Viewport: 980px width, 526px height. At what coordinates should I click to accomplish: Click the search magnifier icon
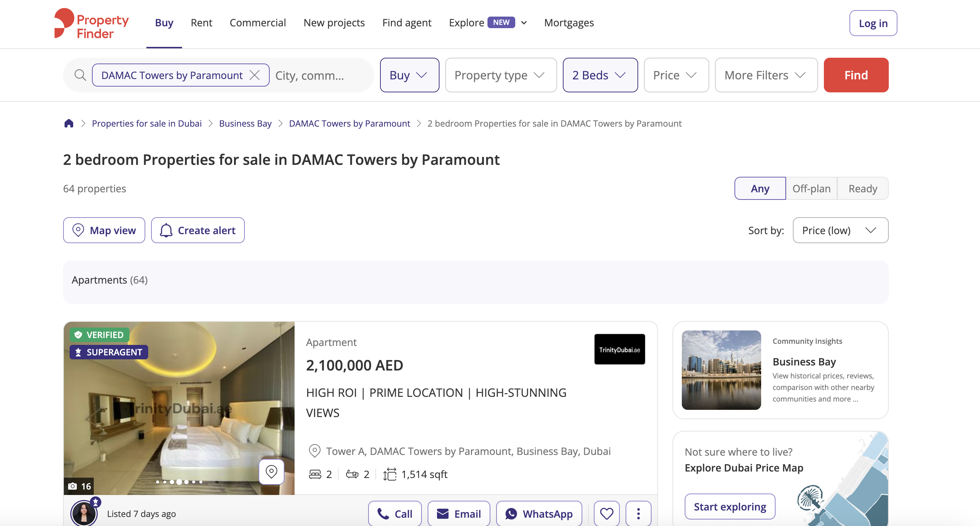pyautogui.click(x=80, y=75)
